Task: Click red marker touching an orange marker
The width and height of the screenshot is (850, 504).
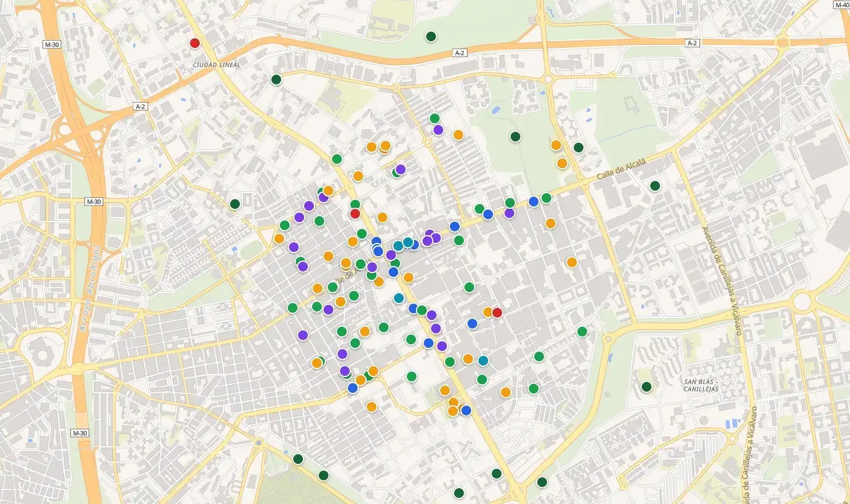Action: 497,313
